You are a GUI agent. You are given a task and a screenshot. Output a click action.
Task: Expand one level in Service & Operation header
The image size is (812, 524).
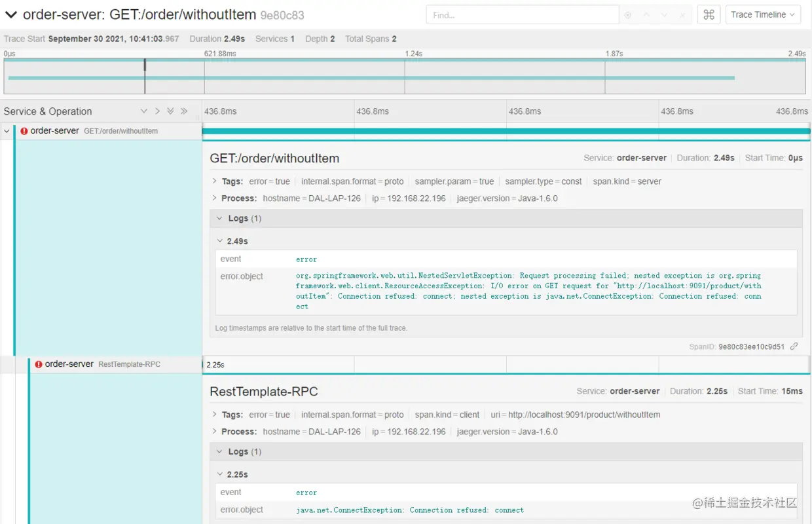[157, 111]
